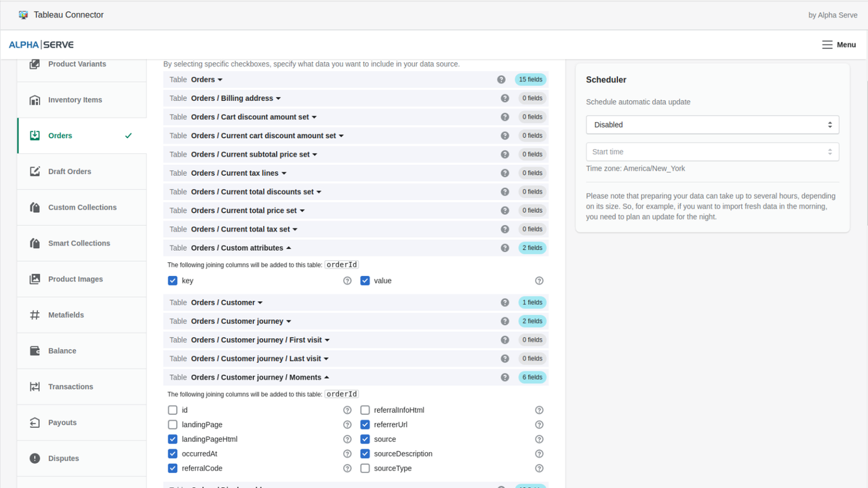Select the Disputes alert icon

tap(35, 458)
